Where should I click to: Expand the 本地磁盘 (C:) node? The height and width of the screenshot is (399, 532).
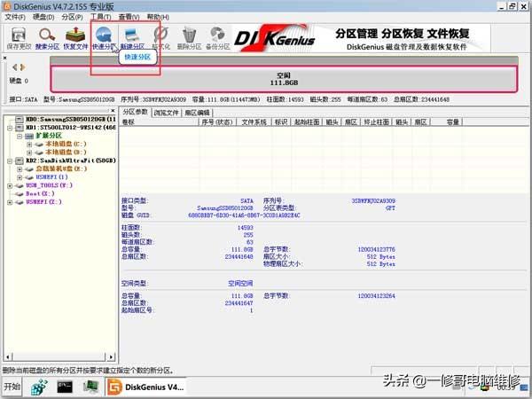pyautogui.click(x=29, y=145)
